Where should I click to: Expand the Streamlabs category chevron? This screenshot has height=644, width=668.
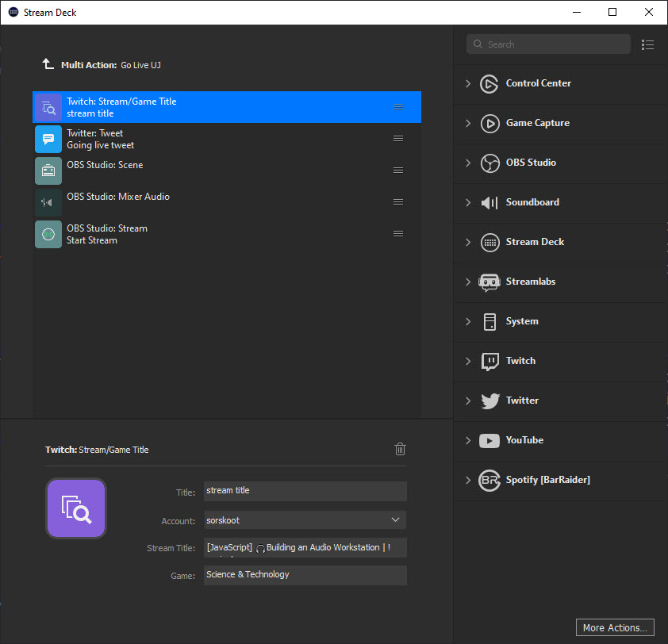pos(468,282)
